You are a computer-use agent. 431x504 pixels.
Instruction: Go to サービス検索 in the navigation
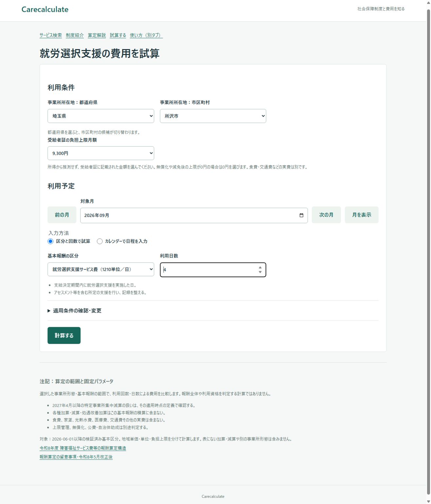51,35
